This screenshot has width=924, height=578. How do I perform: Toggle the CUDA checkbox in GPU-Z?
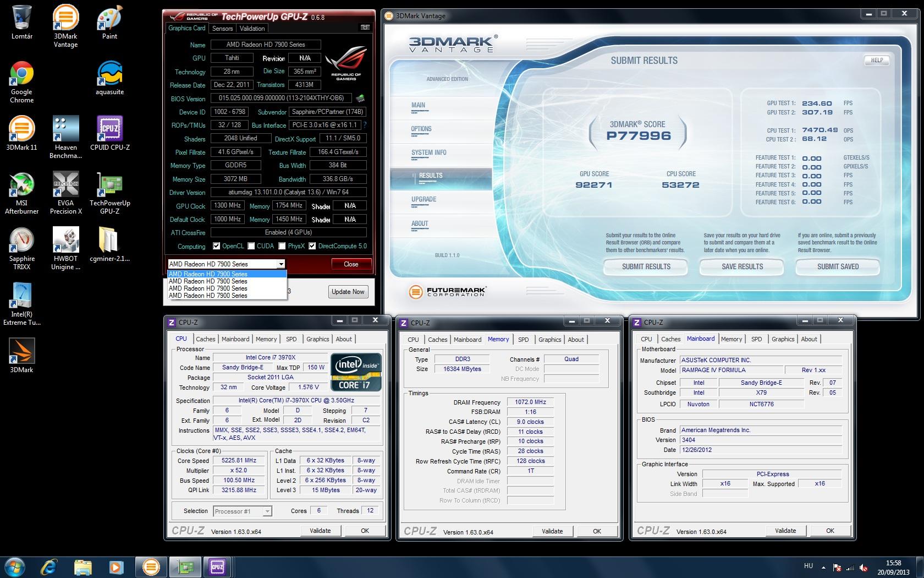pos(251,246)
